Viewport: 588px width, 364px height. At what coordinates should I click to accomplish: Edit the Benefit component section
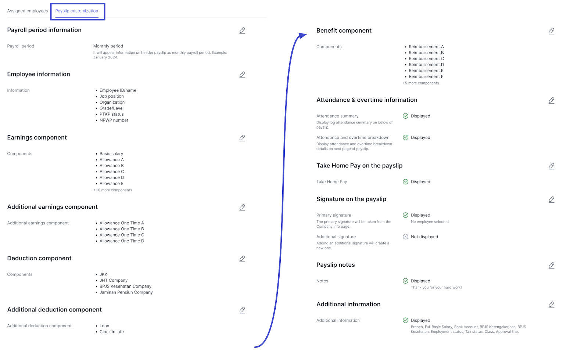(551, 31)
